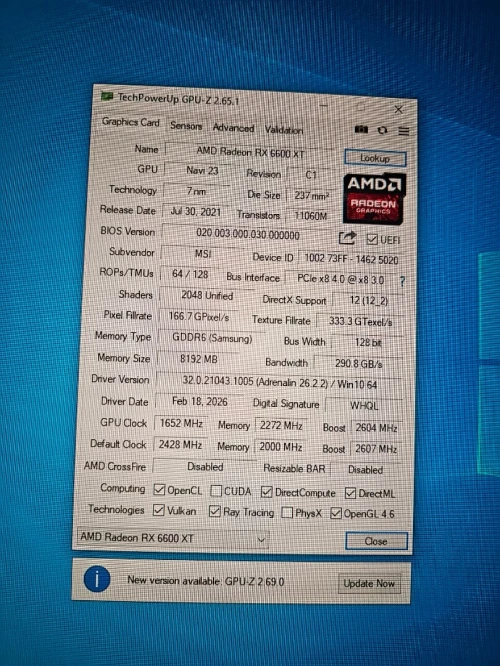Click the Bus Interface question mark
This screenshot has height=666, width=500.
tap(402, 281)
